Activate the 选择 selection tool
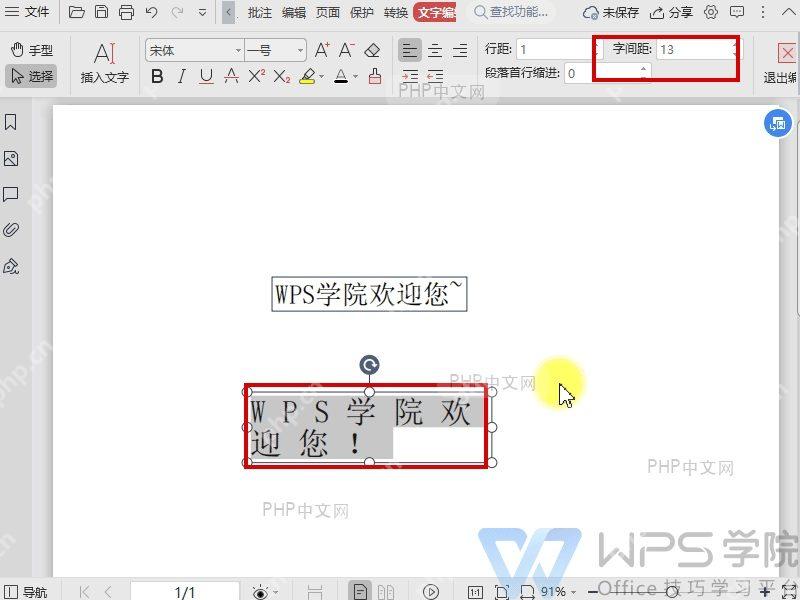 [31, 76]
